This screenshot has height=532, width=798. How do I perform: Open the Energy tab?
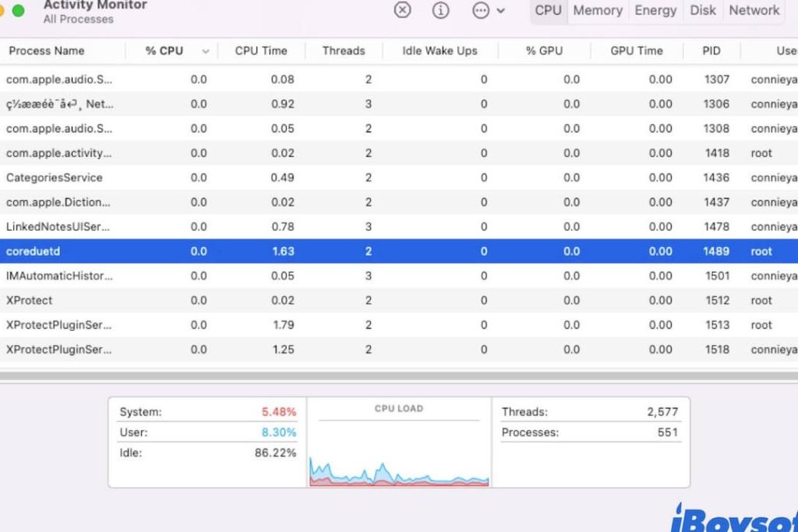[x=655, y=10]
